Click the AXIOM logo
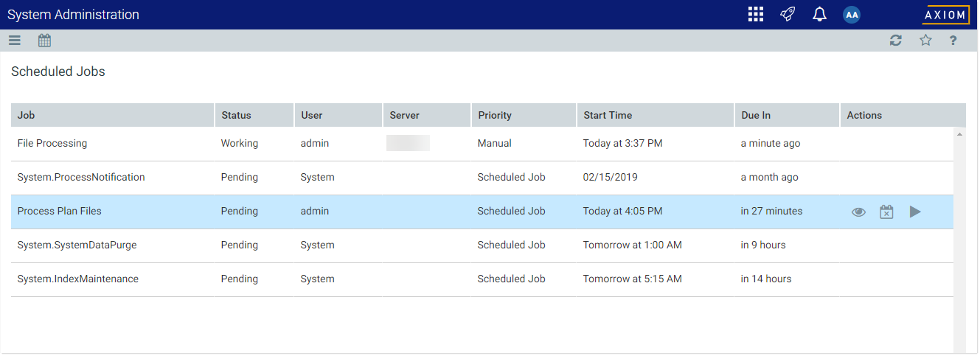This screenshot has width=980, height=356. click(x=946, y=15)
